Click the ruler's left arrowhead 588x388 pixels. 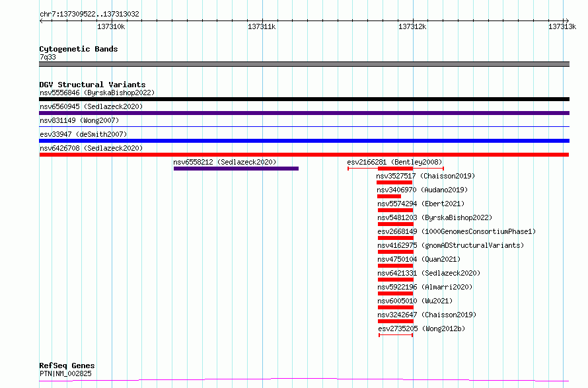(x=41, y=20)
